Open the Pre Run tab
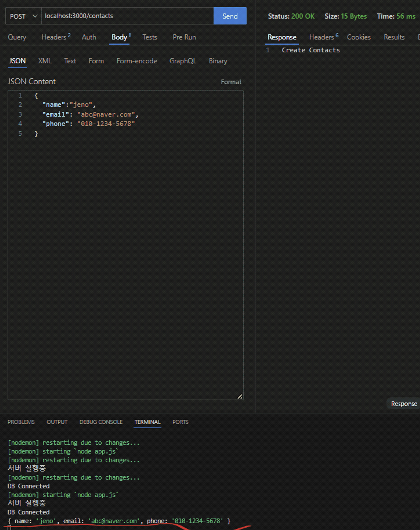The width and height of the screenshot is (420, 530). 184,37
